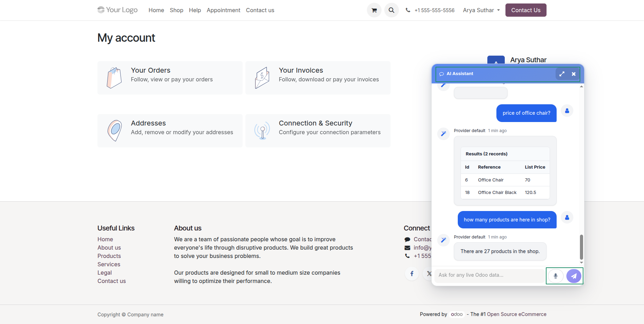
Task: Open footer Home link
Action: (105, 239)
